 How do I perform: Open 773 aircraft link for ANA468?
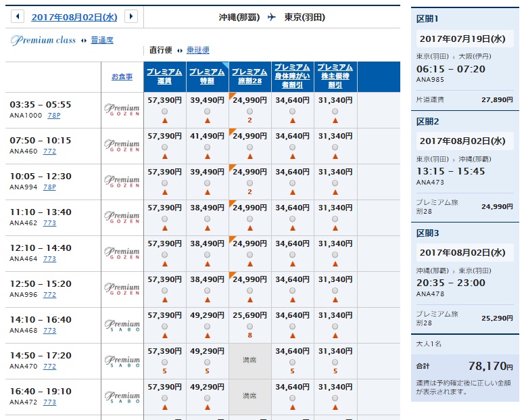(x=49, y=330)
